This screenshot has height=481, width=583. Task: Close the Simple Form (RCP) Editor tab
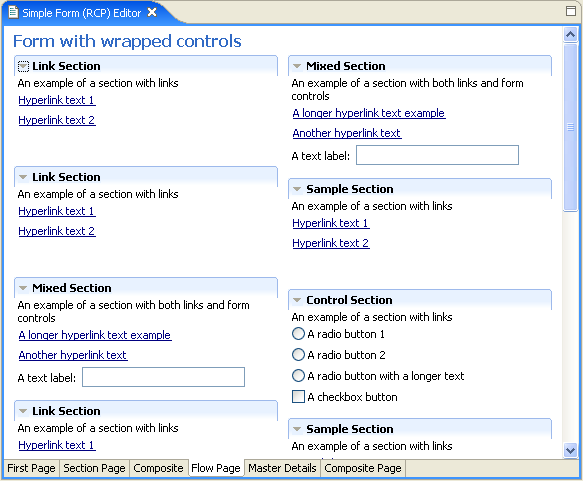(x=152, y=12)
